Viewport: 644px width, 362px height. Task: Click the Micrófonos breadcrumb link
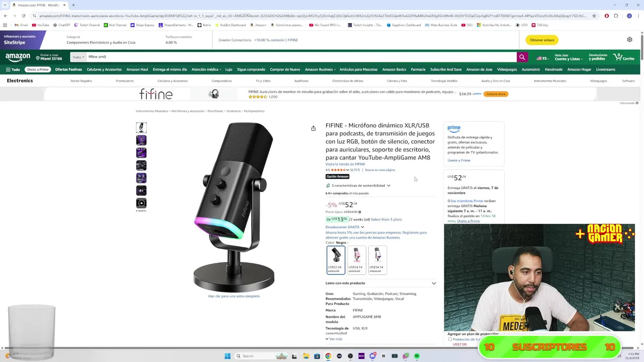(215, 111)
